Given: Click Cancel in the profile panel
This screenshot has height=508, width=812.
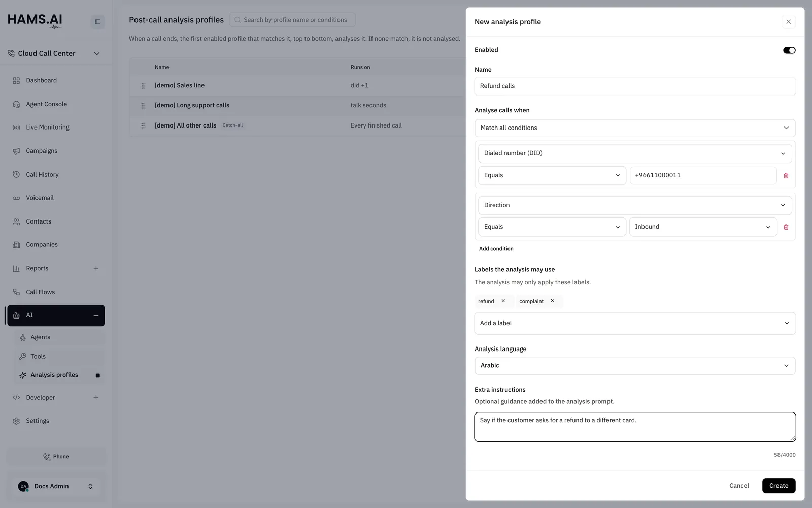Looking at the screenshot, I should (739, 486).
